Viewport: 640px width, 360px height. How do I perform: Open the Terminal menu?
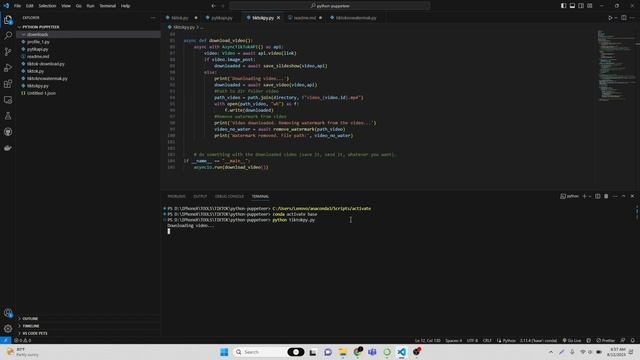(107, 6)
